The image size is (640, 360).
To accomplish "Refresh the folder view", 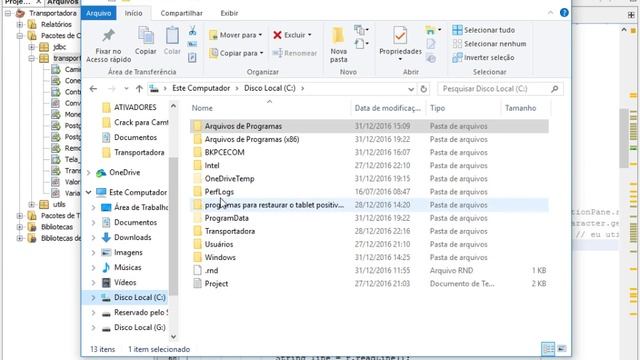I will 424,89.
